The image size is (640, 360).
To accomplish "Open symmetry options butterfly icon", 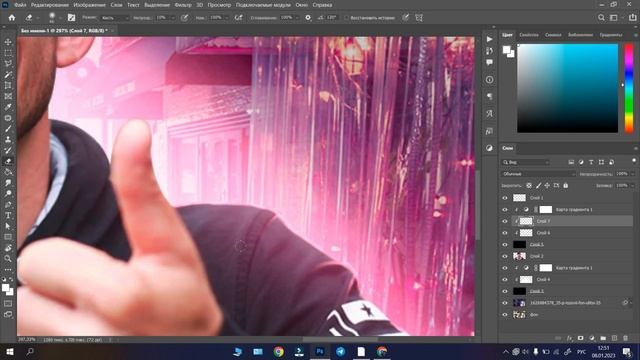I will point(419,18).
